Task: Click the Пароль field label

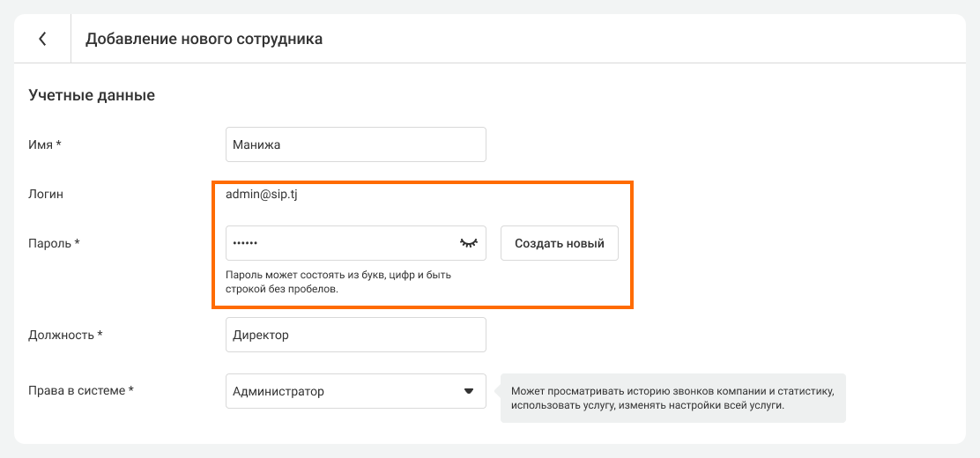Action: tap(50, 243)
